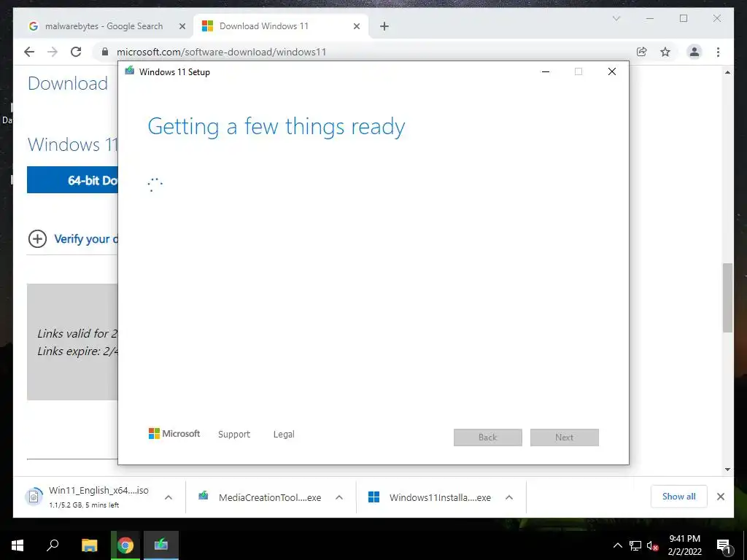
Task: Open Chrome's tab search chevron
Action: tap(616, 18)
